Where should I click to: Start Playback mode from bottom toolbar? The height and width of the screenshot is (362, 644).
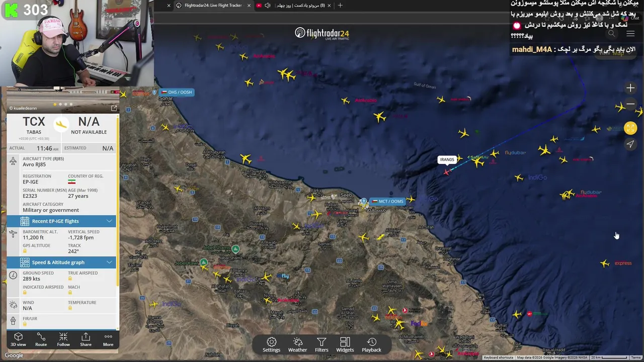tap(371, 345)
